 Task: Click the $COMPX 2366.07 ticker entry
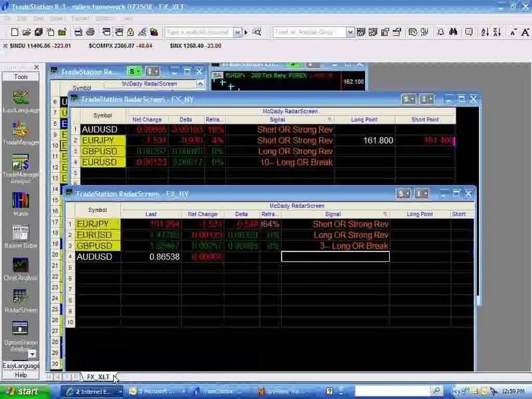(120, 45)
